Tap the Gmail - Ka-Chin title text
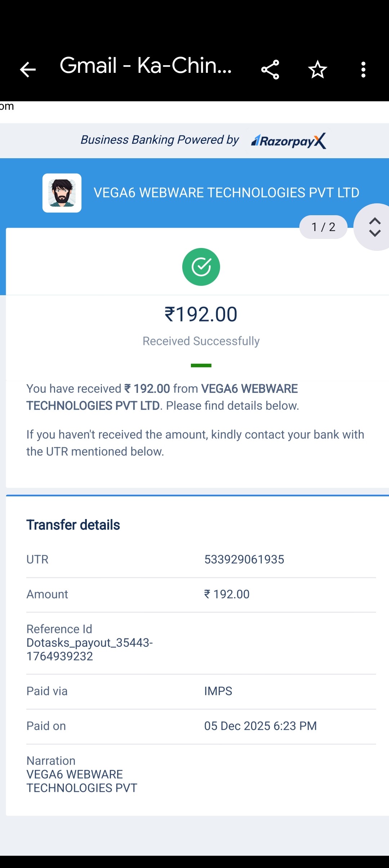This screenshot has height=868, width=389. [146, 66]
